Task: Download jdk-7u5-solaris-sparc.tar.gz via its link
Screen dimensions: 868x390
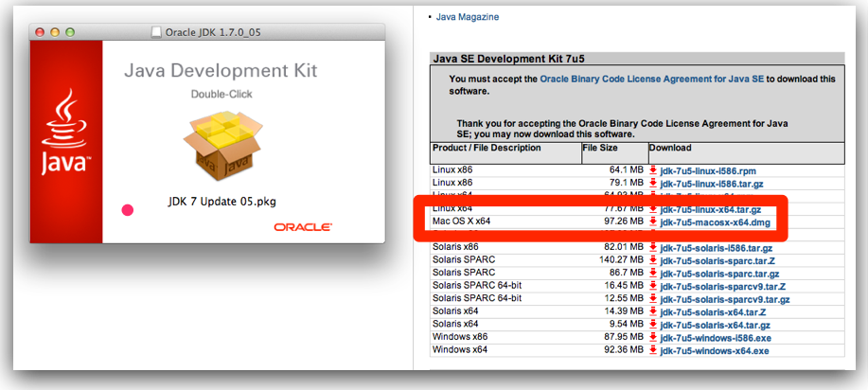Action: (x=719, y=274)
